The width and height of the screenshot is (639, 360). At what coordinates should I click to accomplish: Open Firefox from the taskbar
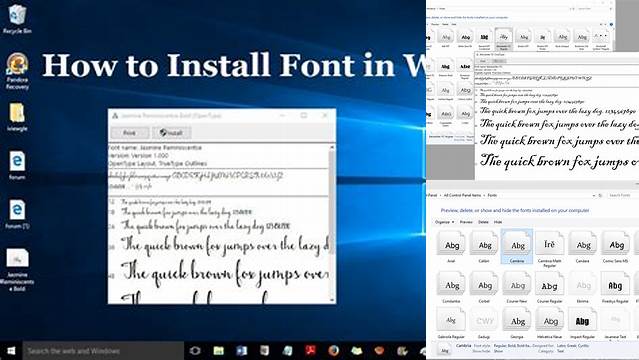coord(333,351)
